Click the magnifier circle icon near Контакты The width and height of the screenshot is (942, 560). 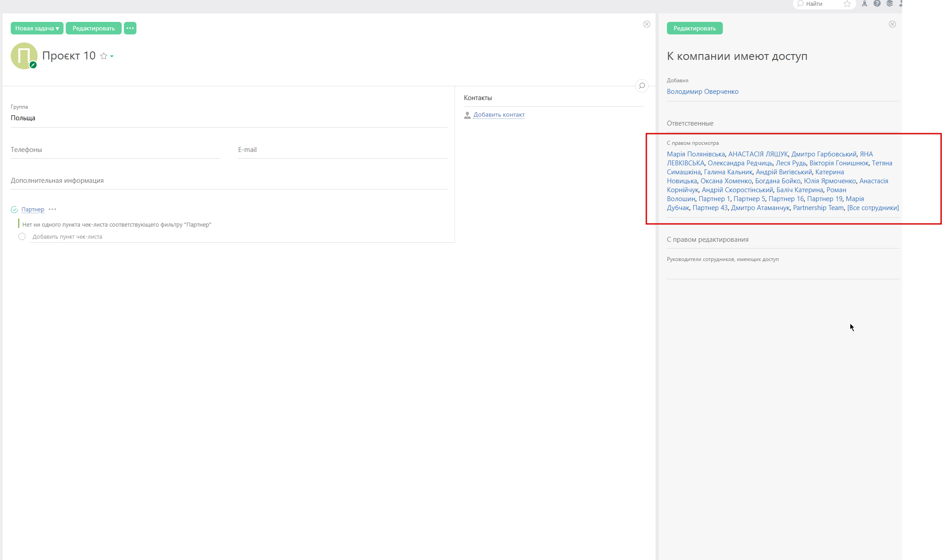641,86
